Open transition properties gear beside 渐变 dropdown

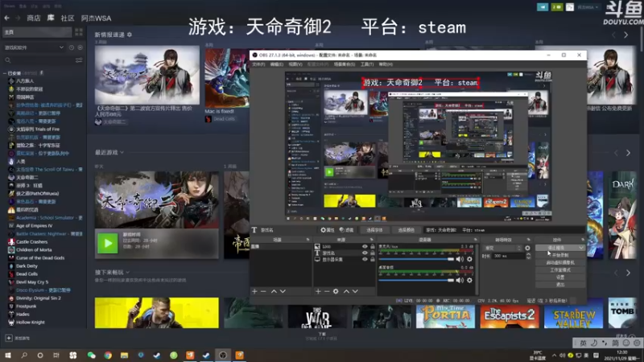tap(528, 248)
